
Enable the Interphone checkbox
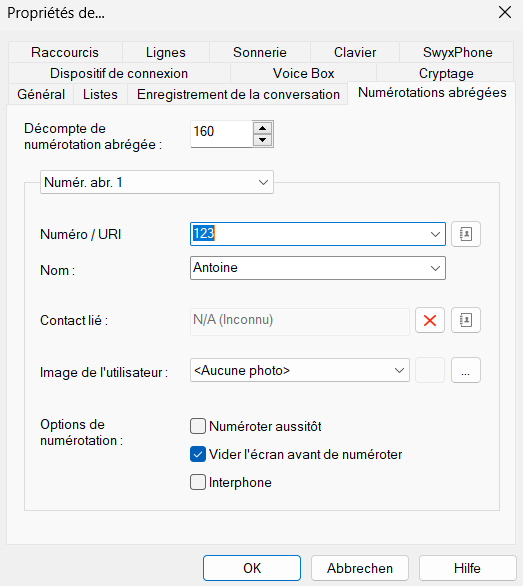(x=198, y=482)
